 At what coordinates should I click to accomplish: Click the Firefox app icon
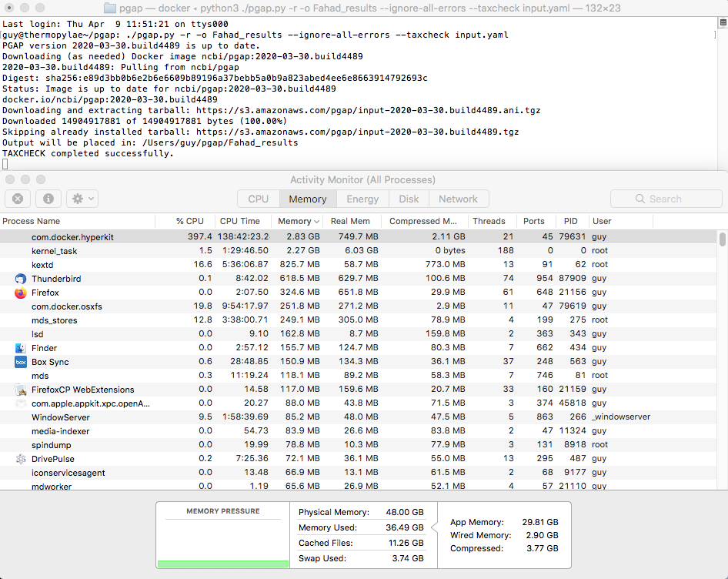pyautogui.click(x=21, y=293)
